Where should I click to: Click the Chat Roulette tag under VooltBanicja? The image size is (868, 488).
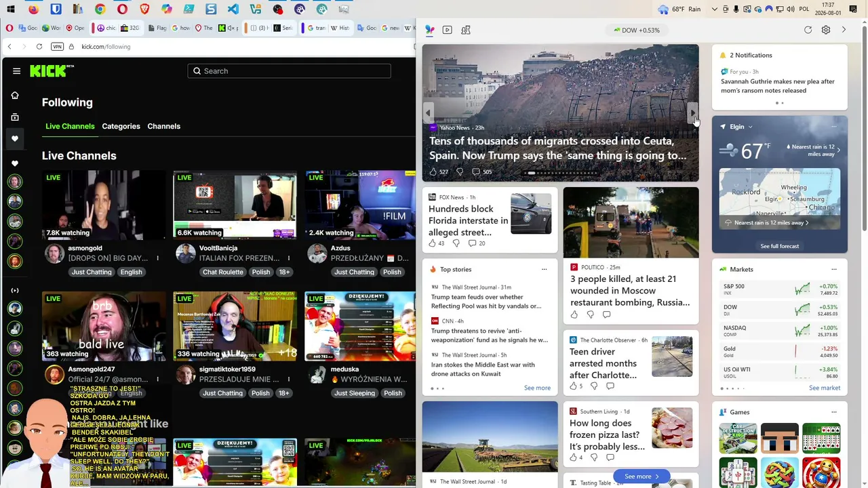coord(222,272)
